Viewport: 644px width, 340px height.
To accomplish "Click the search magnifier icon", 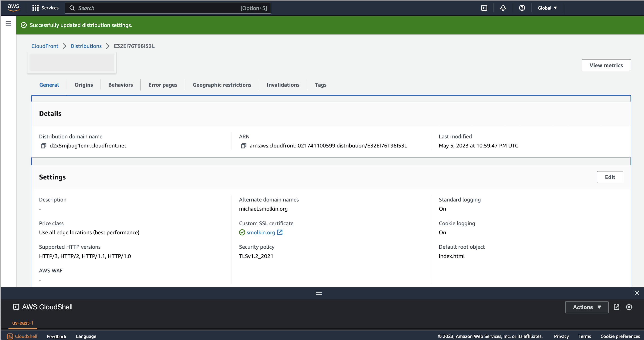I will pyautogui.click(x=72, y=8).
